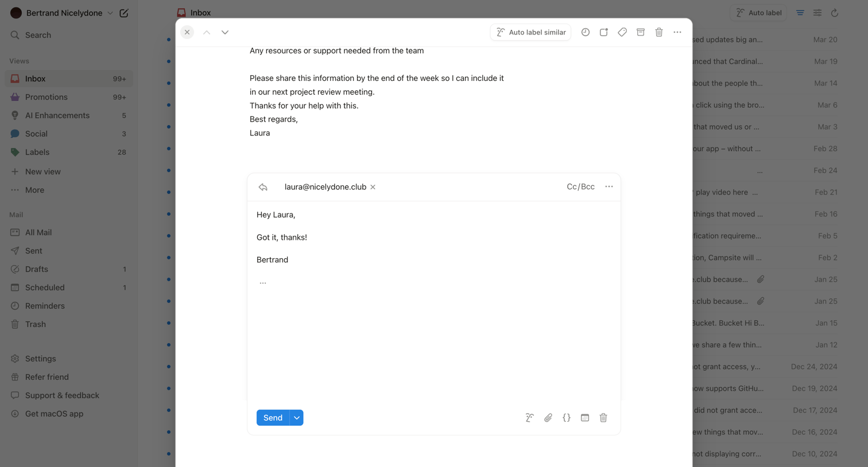Open the Trash folder

click(69, 324)
